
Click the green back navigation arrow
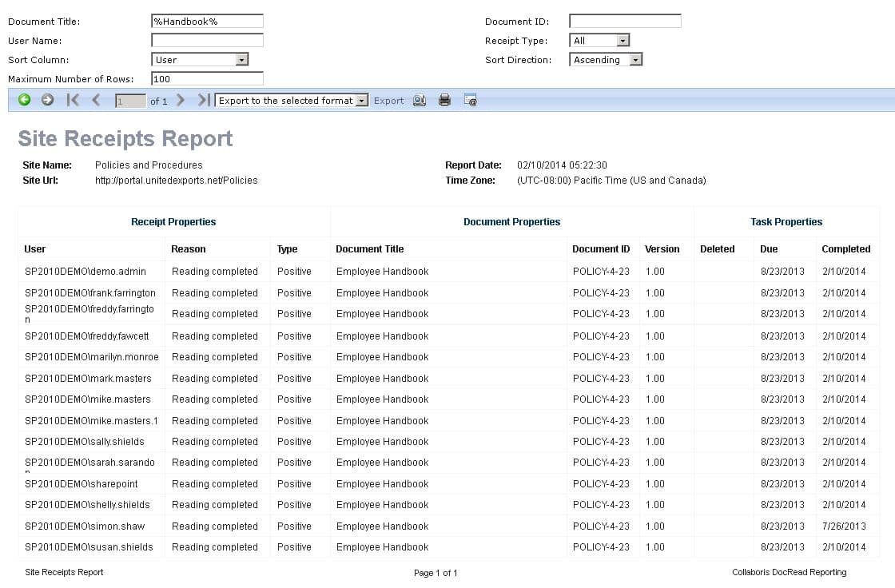pos(24,100)
